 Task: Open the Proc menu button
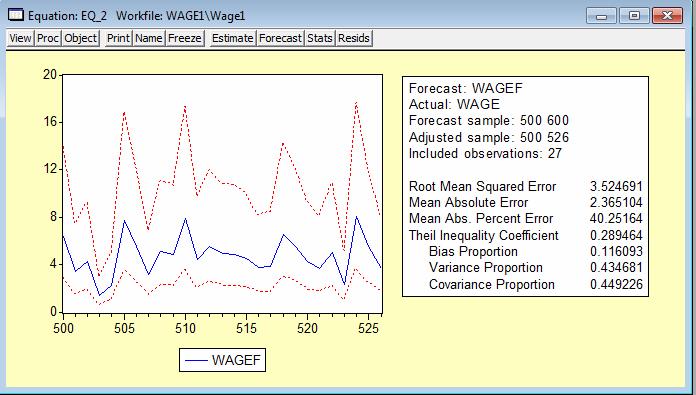pos(48,38)
